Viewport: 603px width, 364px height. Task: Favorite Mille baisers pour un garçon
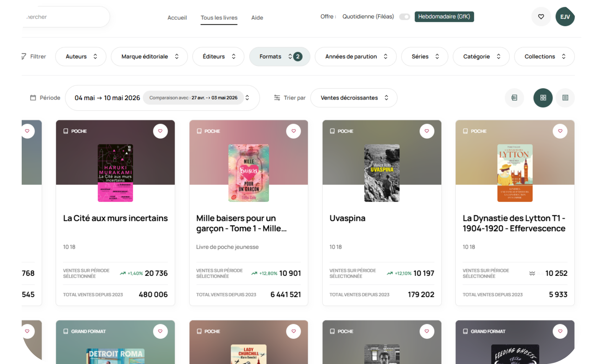coord(293,131)
